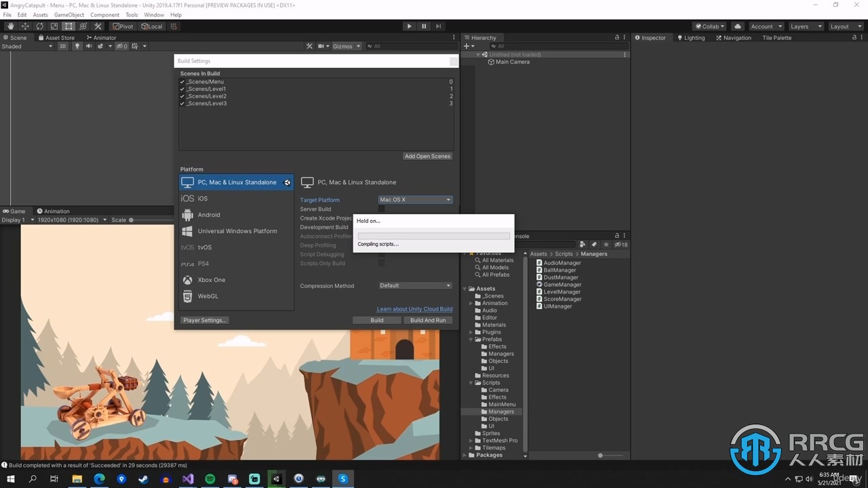Toggle Local handle rotation button
This screenshot has width=868, height=488.
(152, 26)
